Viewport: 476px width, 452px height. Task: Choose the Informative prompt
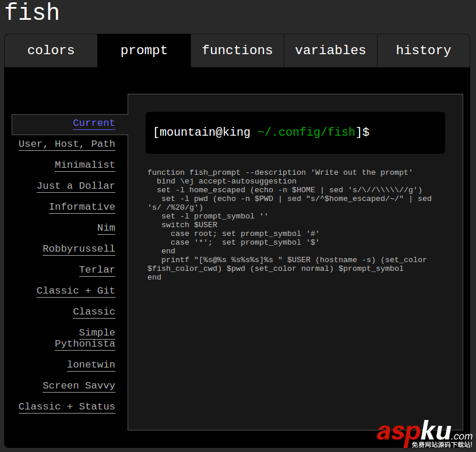click(x=82, y=207)
